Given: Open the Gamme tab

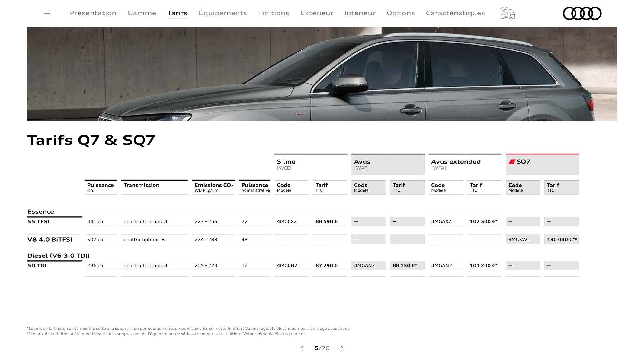Looking at the screenshot, I should point(142,13).
